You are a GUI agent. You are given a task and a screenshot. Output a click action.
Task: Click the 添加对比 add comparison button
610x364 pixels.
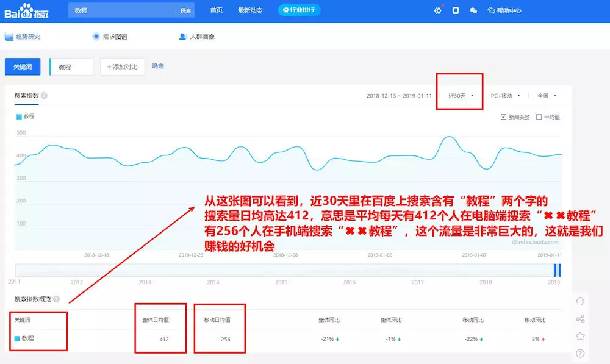click(122, 67)
